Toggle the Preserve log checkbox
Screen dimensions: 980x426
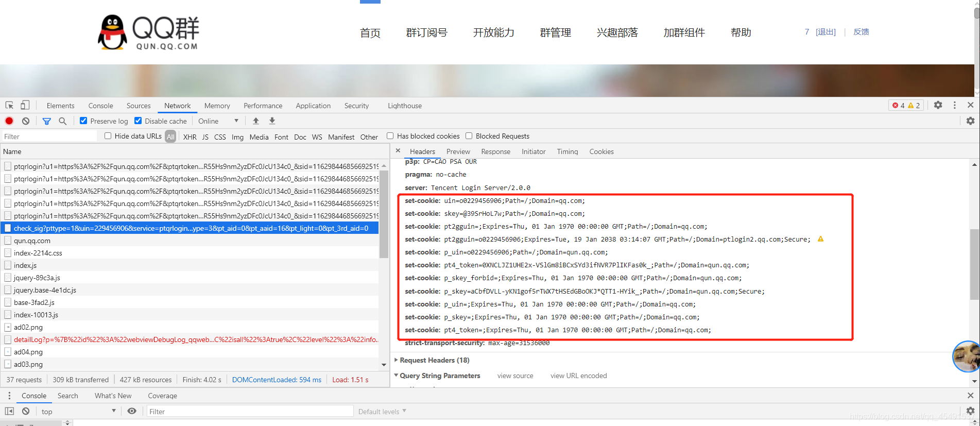coord(83,121)
